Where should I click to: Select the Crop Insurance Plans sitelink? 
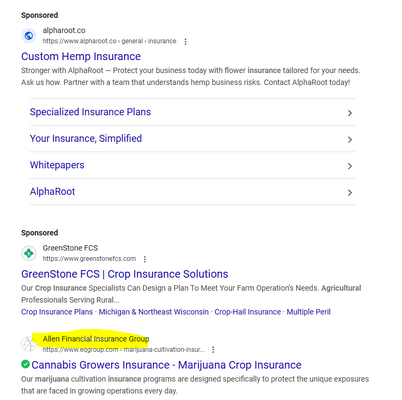point(57,312)
